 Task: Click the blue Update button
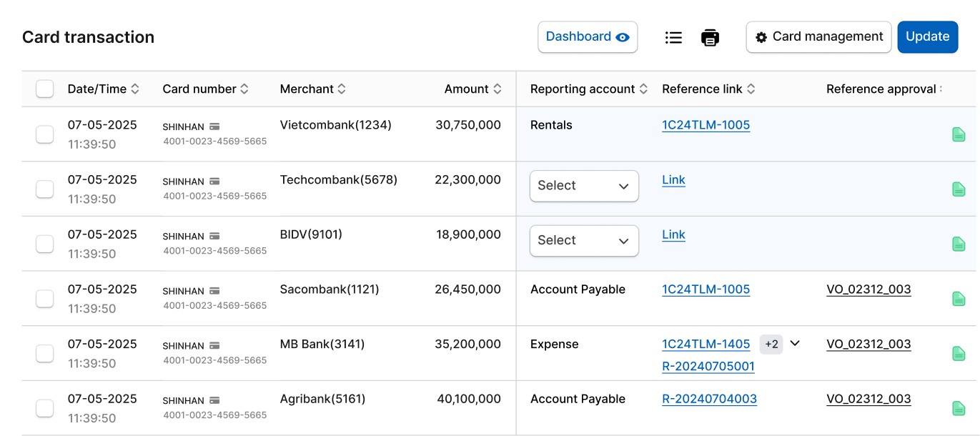927,37
